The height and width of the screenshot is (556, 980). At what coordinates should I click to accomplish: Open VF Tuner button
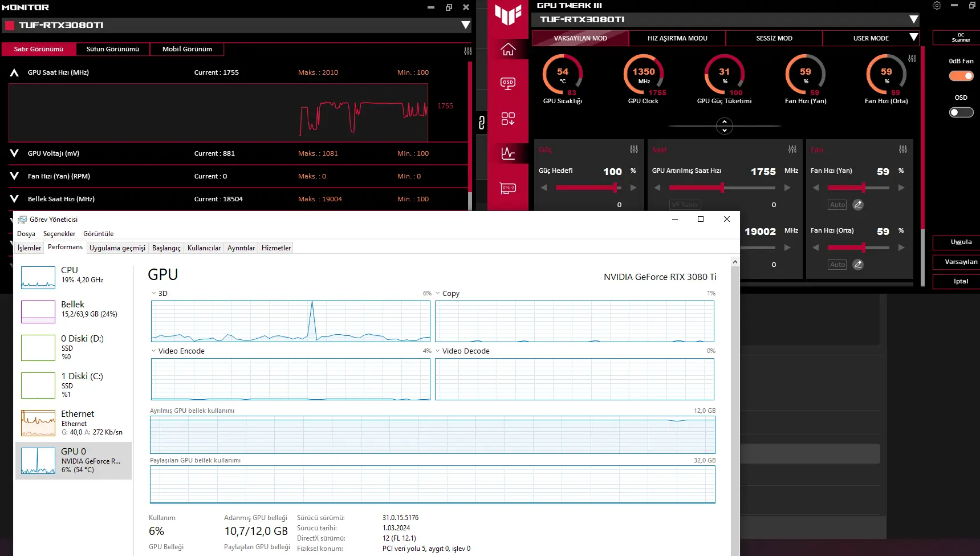(685, 205)
